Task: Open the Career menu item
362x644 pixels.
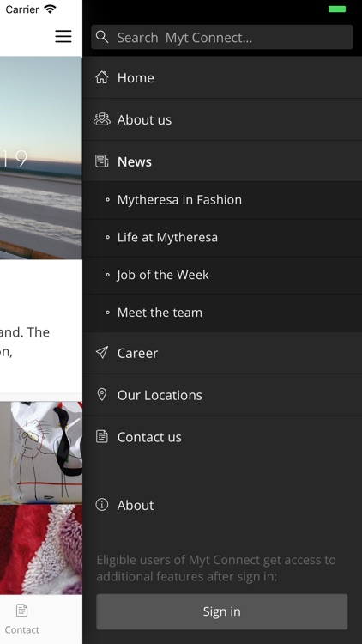Action: coord(222,353)
